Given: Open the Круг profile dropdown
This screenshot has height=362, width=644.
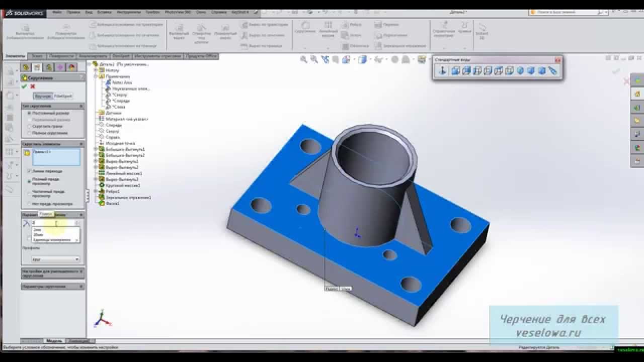Looking at the screenshot, I should [55, 259].
